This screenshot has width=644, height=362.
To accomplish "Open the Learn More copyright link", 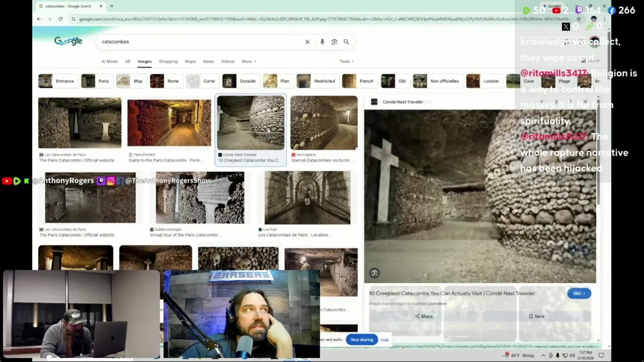I will click(x=437, y=304).
